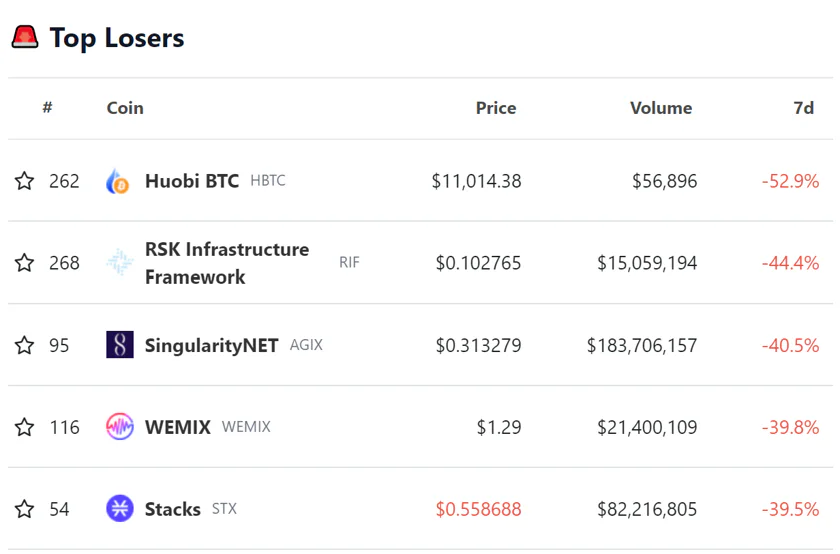This screenshot has height=554, width=840.
Task: Click the SingularityNET logo icon
Action: point(120,345)
